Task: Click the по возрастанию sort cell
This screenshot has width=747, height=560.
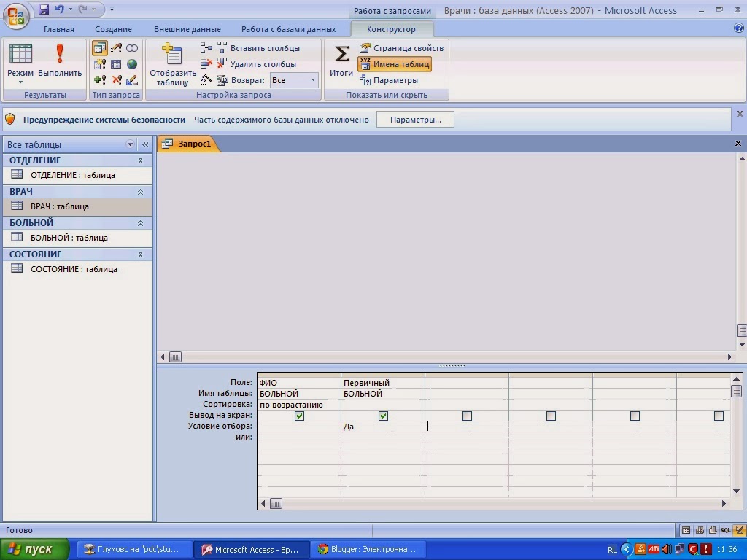Action: pyautogui.click(x=299, y=405)
